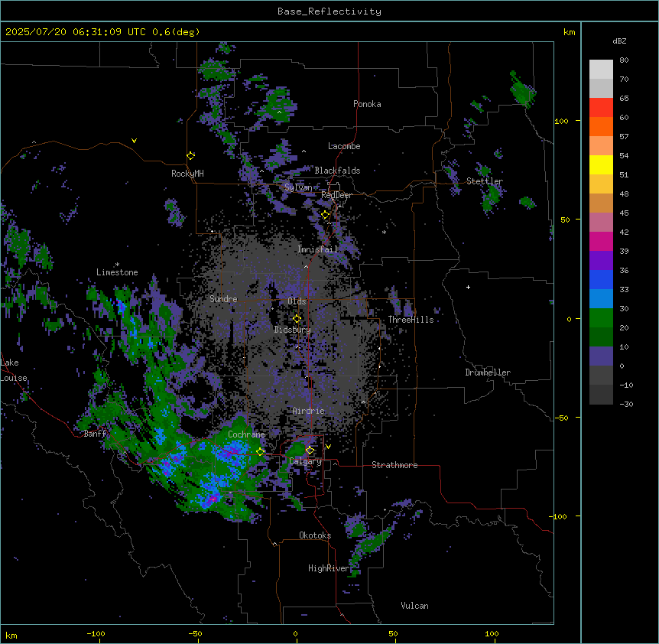659x644 pixels.
Task: Select the Ponoka city label
Action: (x=367, y=104)
